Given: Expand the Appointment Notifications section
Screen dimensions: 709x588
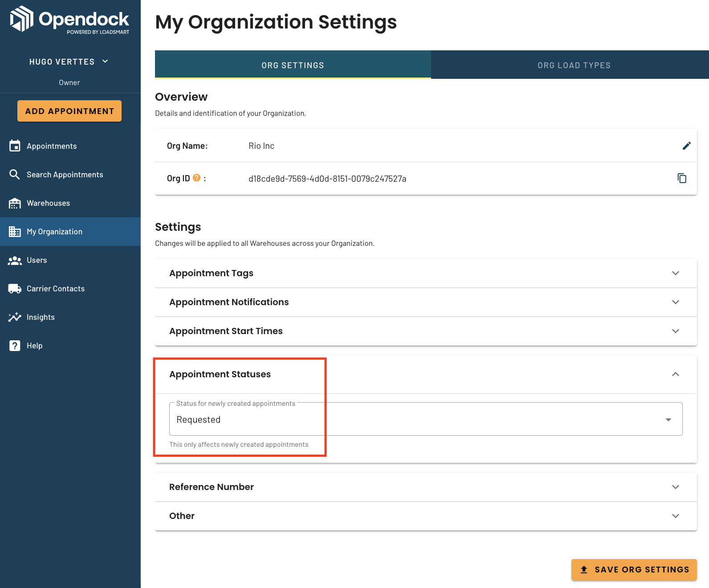Looking at the screenshot, I should click(x=426, y=302).
